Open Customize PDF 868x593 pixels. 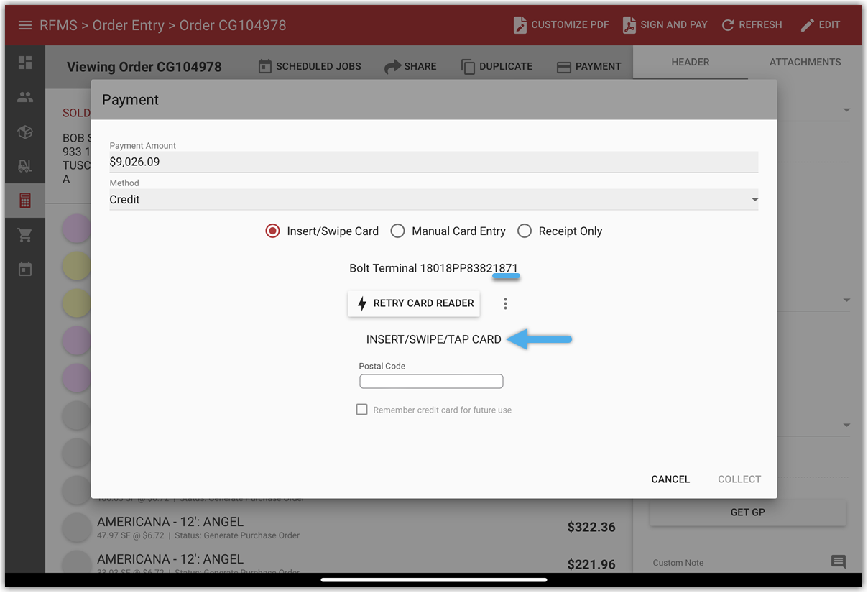pos(561,24)
